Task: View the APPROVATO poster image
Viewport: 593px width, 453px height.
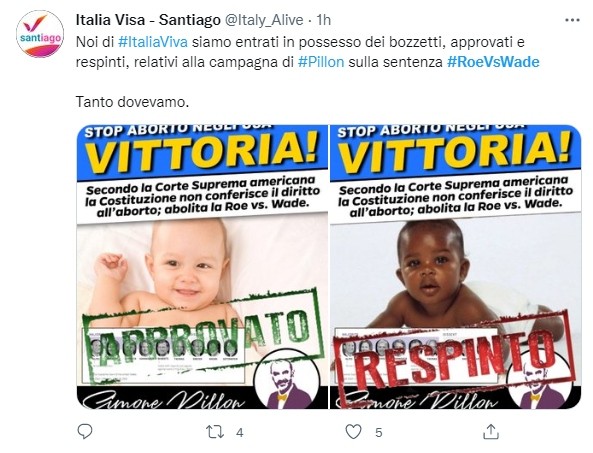Action: pos(202,267)
